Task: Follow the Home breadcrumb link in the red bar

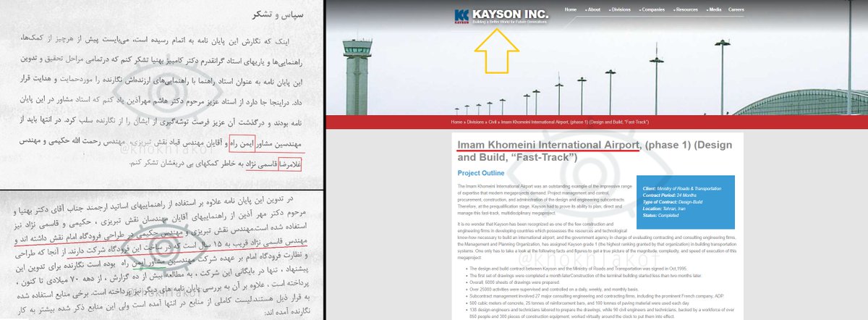Action: point(456,122)
